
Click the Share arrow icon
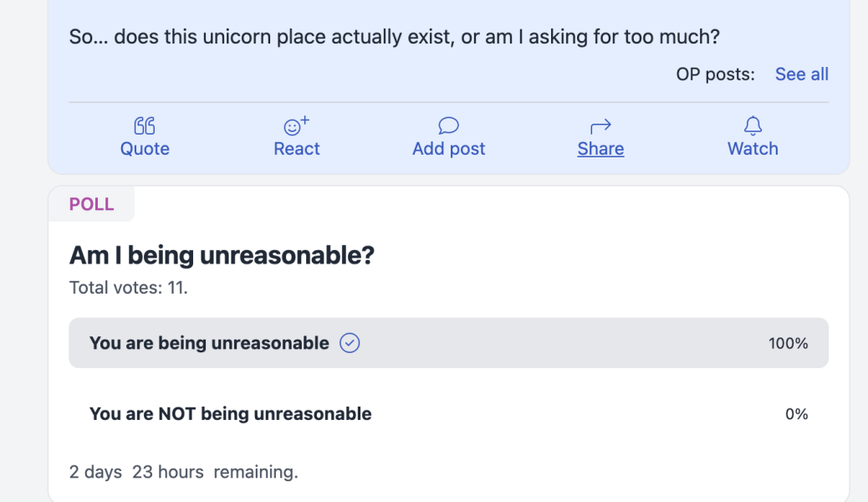(x=600, y=125)
